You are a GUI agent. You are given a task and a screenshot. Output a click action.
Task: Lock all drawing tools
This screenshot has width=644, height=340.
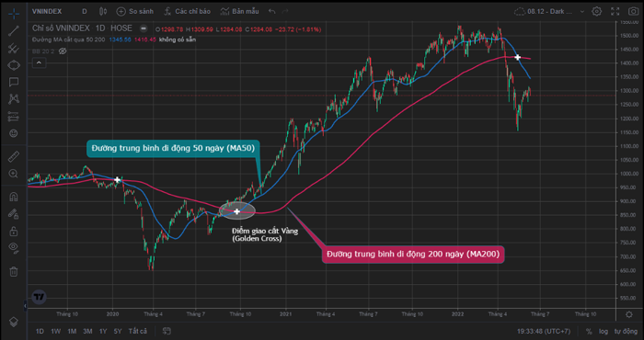tap(14, 231)
